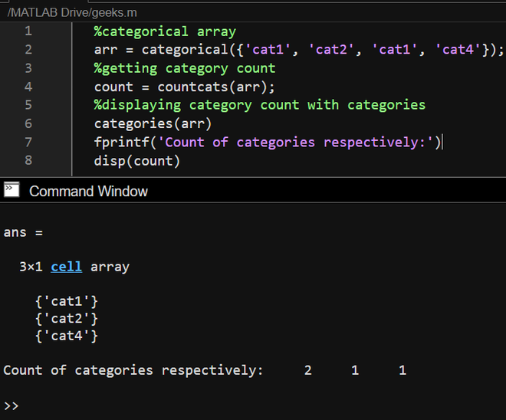Click the >> command prompt at the bottom
The width and height of the screenshot is (506, 420).
coord(11,405)
